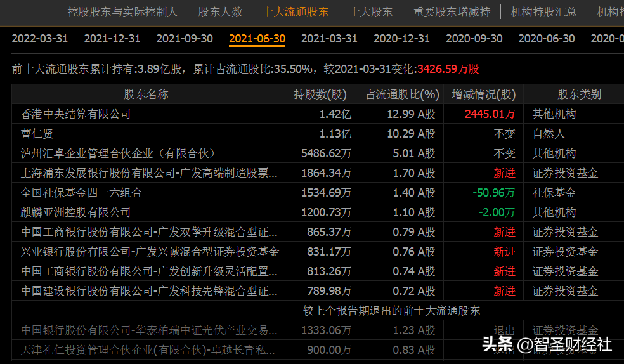Select 全国社保基金四一六组合 name
Viewport: 624px width, 364px height.
click(82, 193)
